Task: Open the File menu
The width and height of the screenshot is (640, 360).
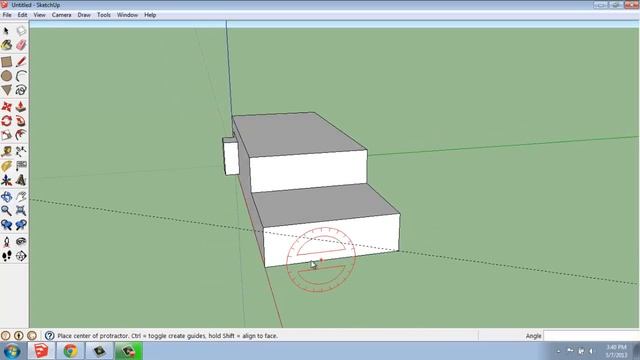Action: (7, 15)
